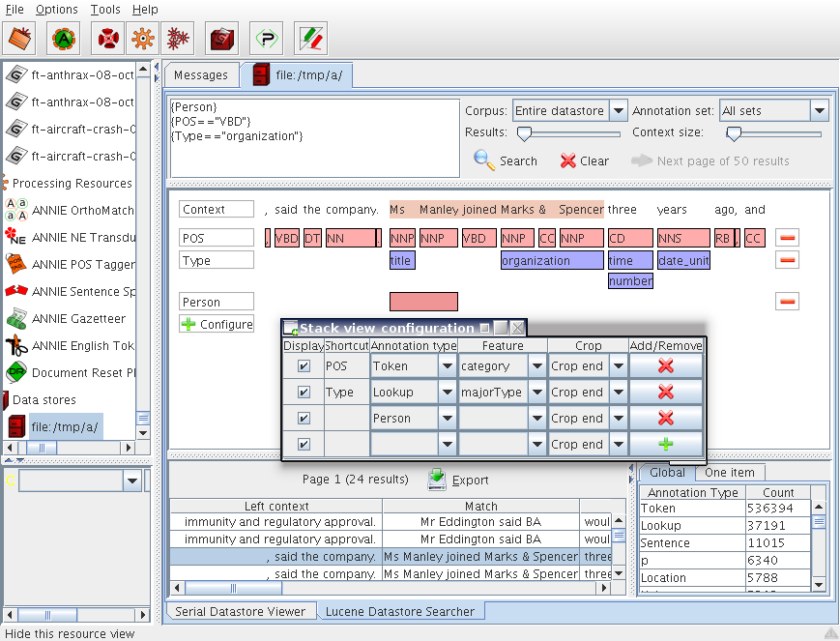
Task: Remove the Type row with the minus icon
Action: point(787,260)
